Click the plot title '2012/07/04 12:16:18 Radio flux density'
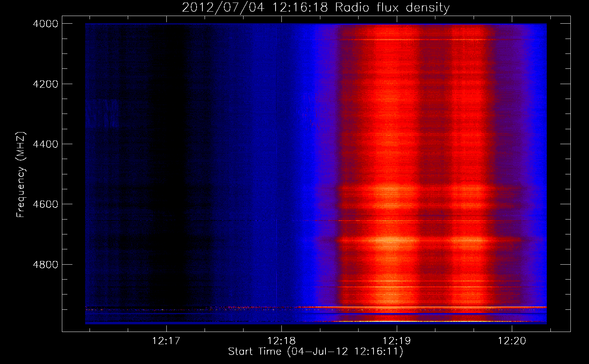Screen dimensions: 589x364 pos(316,7)
